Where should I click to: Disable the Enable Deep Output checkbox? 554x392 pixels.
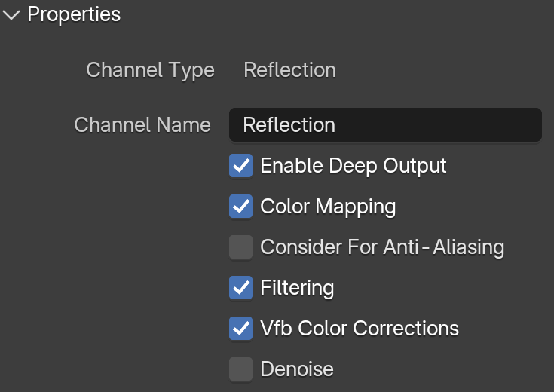pyautogui.click(x=240, y=165)
